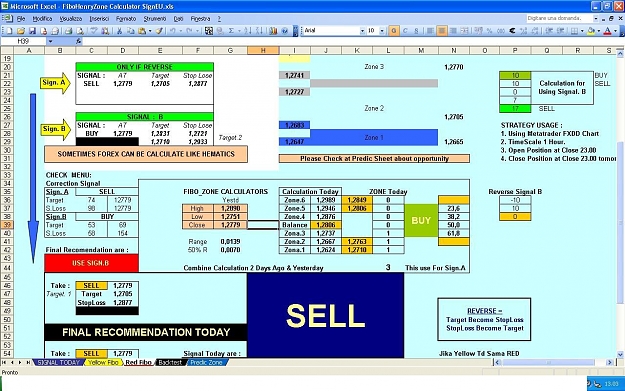Decrease indent toolbar icon
625x391 pixels.
pos(549,31)
